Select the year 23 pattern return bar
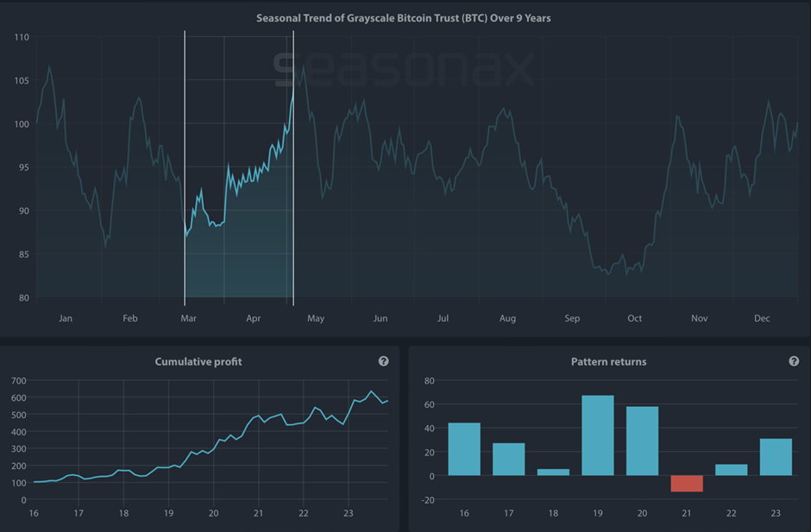Image resolution: width=811 pixels, height=532 pixels. click(x=776, y=457)
